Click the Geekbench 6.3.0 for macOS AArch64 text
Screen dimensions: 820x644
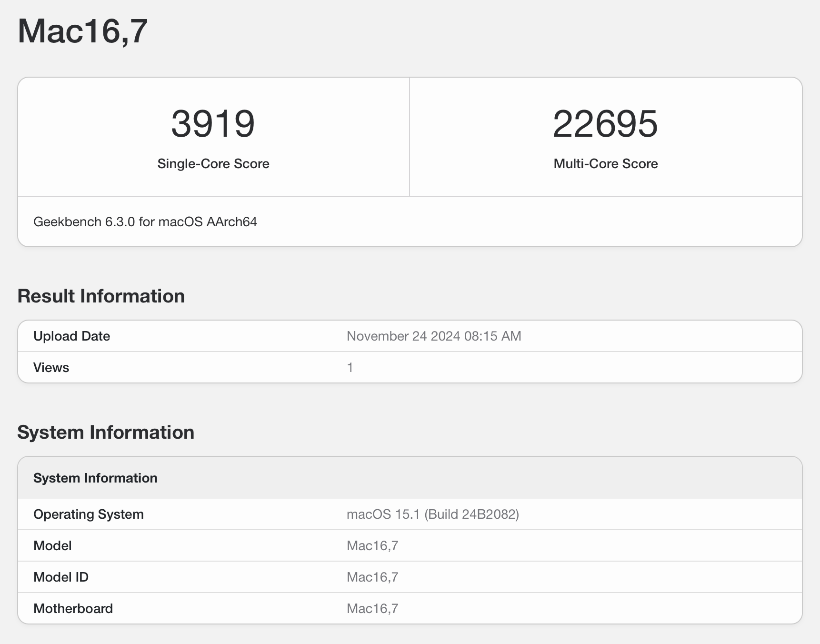tap(145, 221)
